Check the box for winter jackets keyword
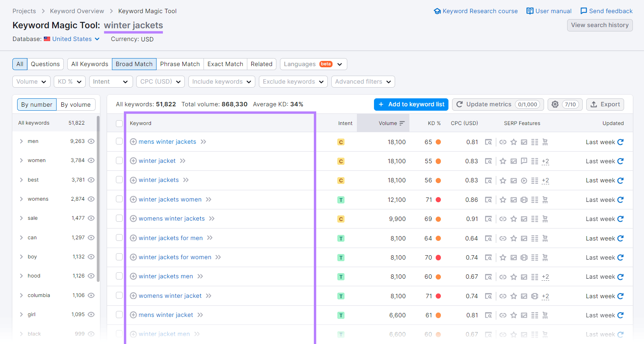 click(119, 180)
